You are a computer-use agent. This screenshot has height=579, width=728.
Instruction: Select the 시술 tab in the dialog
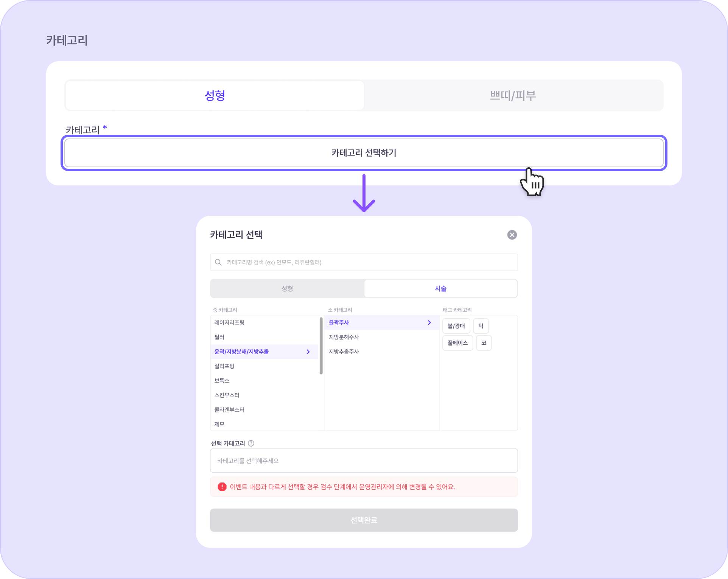pos(440,288)
